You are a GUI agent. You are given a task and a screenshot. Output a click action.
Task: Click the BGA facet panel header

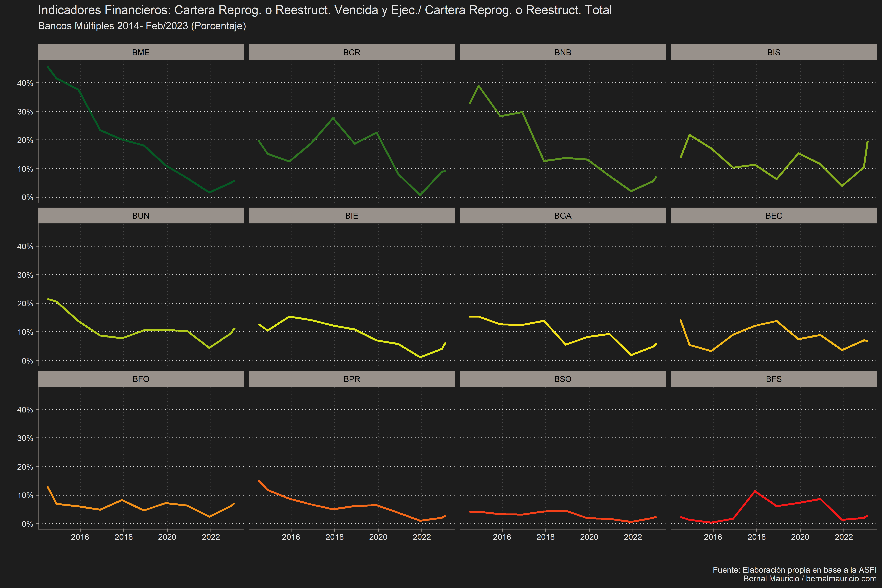(x=563, y=216)
